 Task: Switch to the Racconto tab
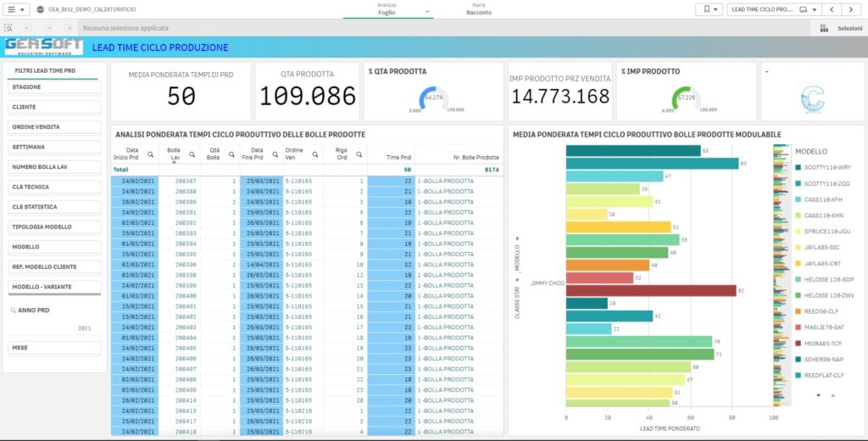479,8
